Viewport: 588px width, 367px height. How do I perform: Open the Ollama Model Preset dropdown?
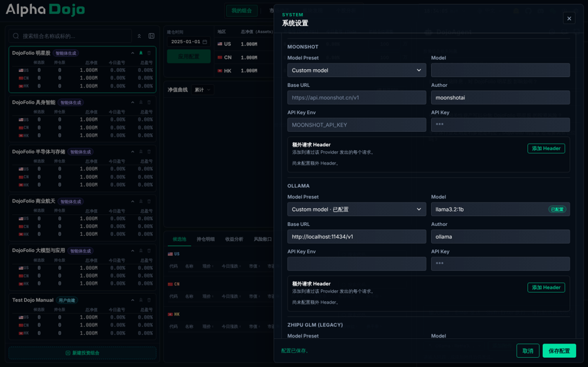point(357,209)
